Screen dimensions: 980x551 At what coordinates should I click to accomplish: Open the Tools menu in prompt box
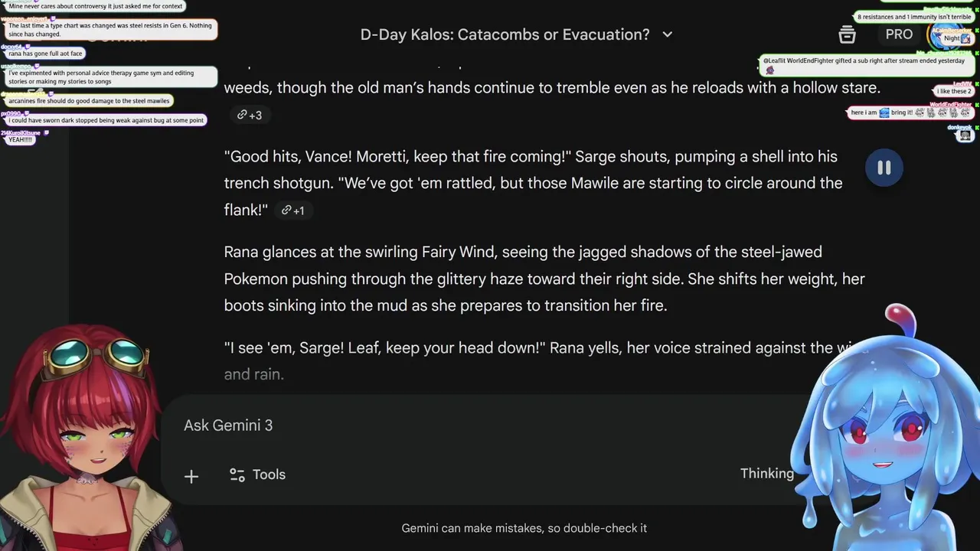tap(258, 474)
